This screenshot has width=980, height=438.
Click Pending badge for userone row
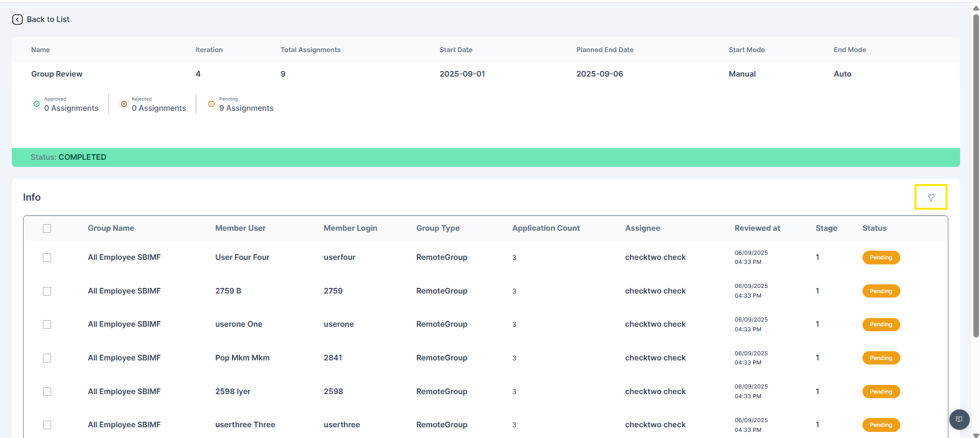coord(881,324)
